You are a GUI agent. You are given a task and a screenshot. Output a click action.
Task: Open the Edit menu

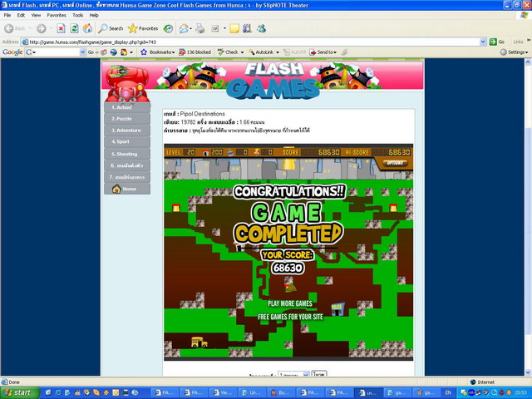pyautogui.click(x=21, y=15)
